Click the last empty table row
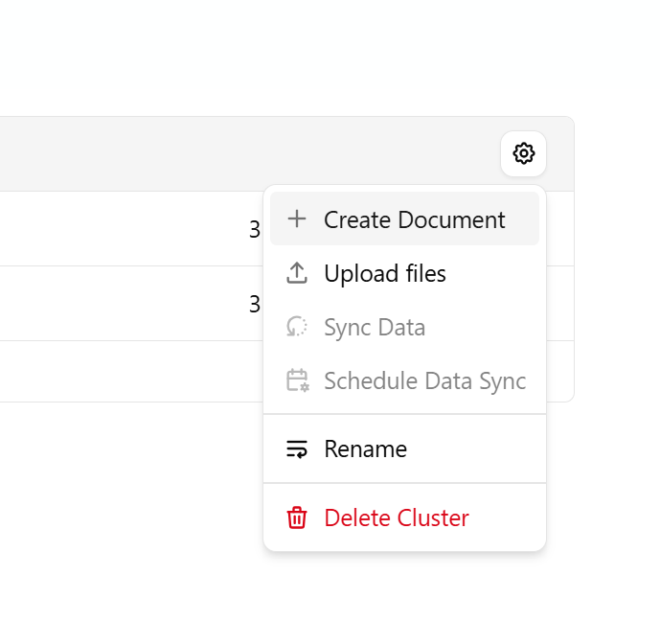660x644 pixels. click(125, 372)
